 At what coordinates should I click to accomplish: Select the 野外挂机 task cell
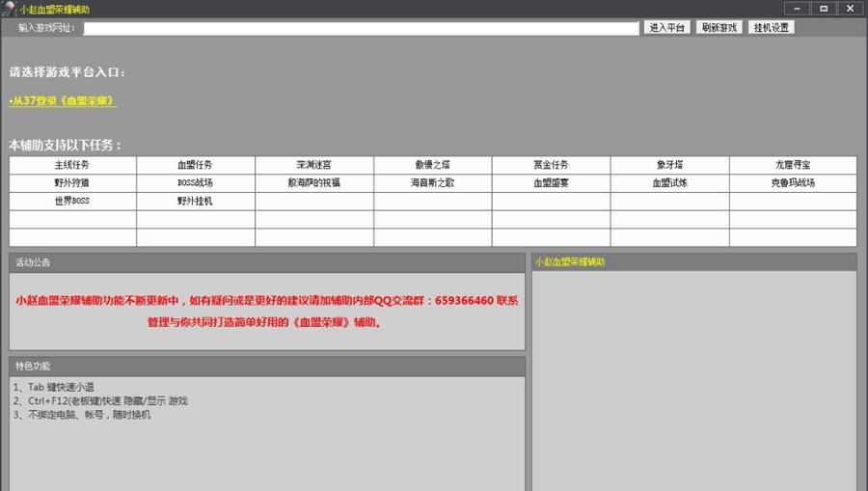[x=196, y=202]
